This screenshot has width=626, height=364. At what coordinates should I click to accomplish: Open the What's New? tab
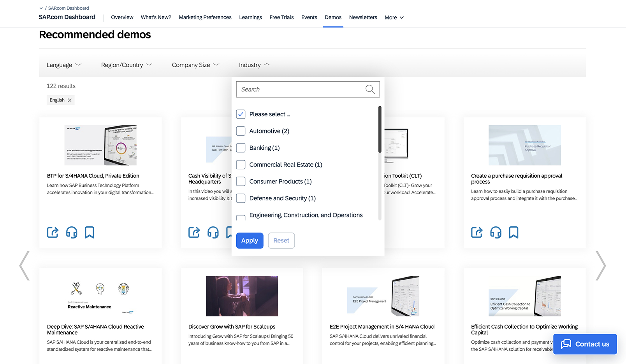[x=156, y=17]
